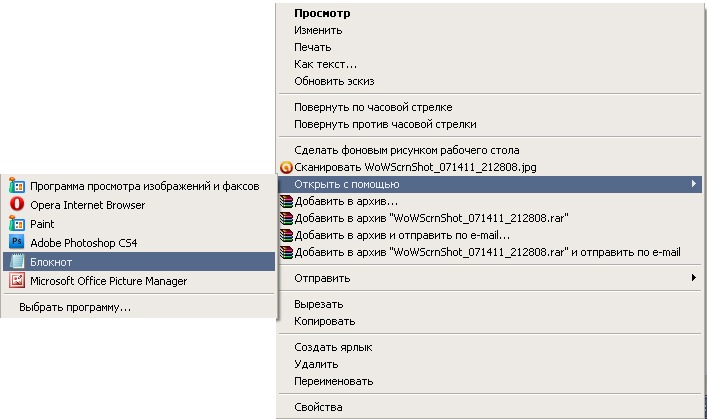
Task: Click the Paint program icon
Action: pos(17,223)
